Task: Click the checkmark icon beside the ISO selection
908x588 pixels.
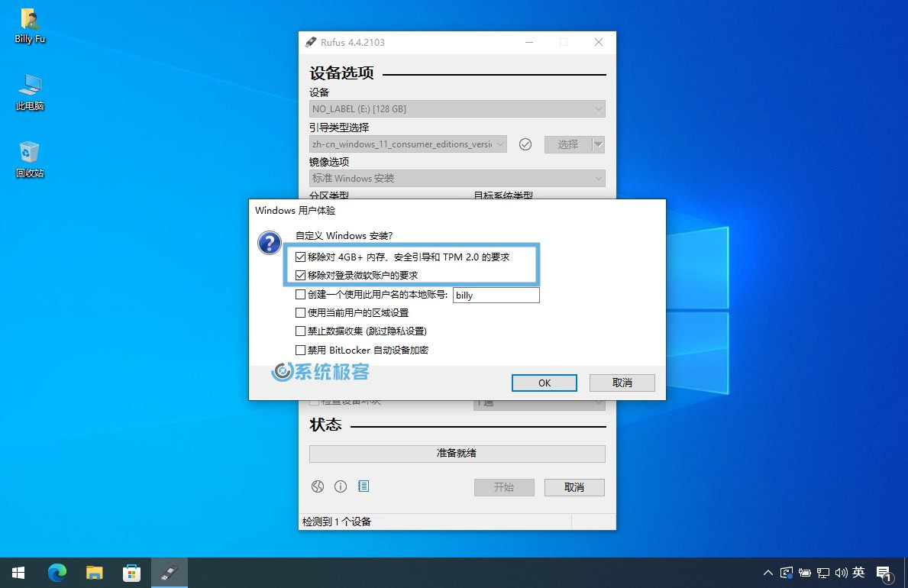Action: (x=525, y=144)
